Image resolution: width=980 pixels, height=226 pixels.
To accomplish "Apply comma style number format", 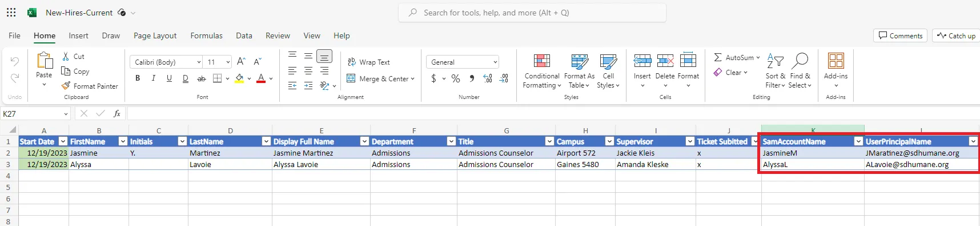I will (x=472, y=78).
